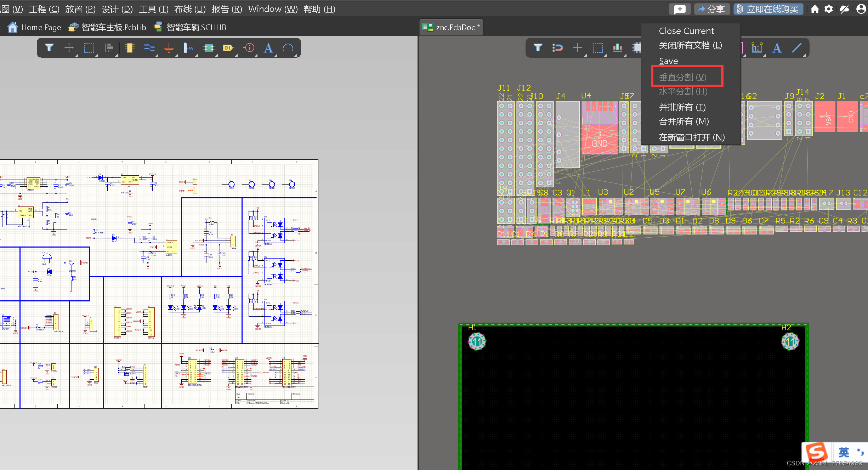The width and height of the screenshot is (868, 470).
Task: Select the GND power port placement tool
Action: (169, 48)
